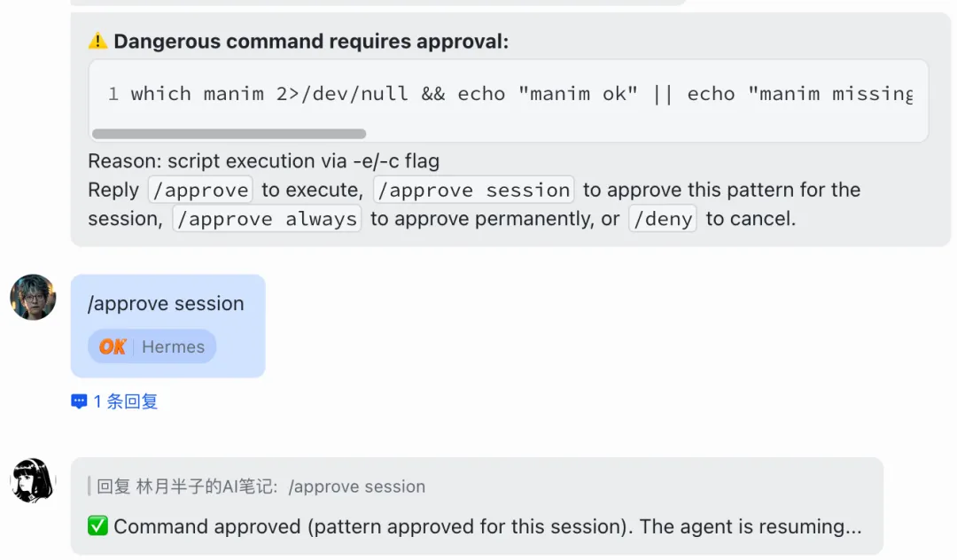Jump to the quoted 回复 林月半子的AI笔记 message
The width and height of the screenshot is (957, 560).
coord(261,486)
